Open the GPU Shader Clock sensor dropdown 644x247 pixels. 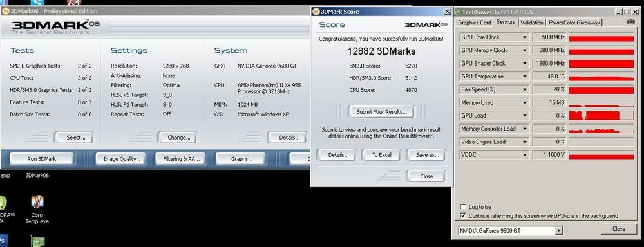[x=524, y=64]
